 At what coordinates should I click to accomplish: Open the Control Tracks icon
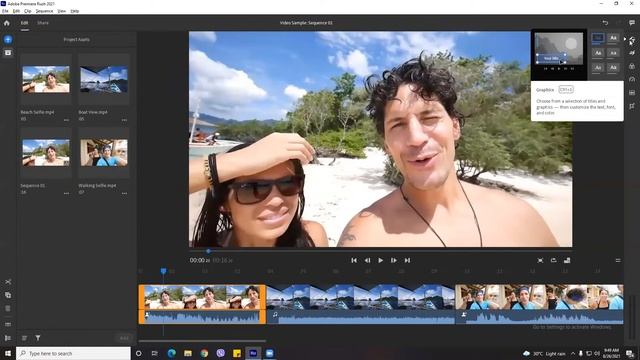coord(8,338)
